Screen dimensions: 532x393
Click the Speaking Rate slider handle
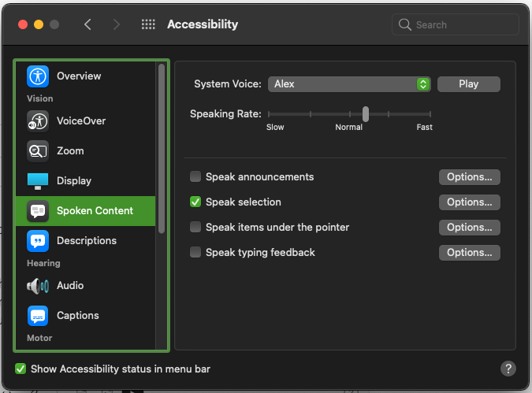pyautogui.click(x=366, y=114)
